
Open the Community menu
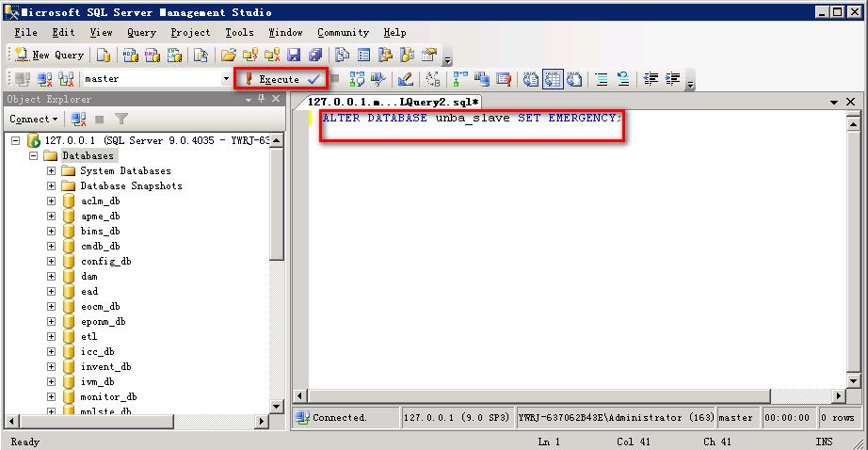(343, 32)
